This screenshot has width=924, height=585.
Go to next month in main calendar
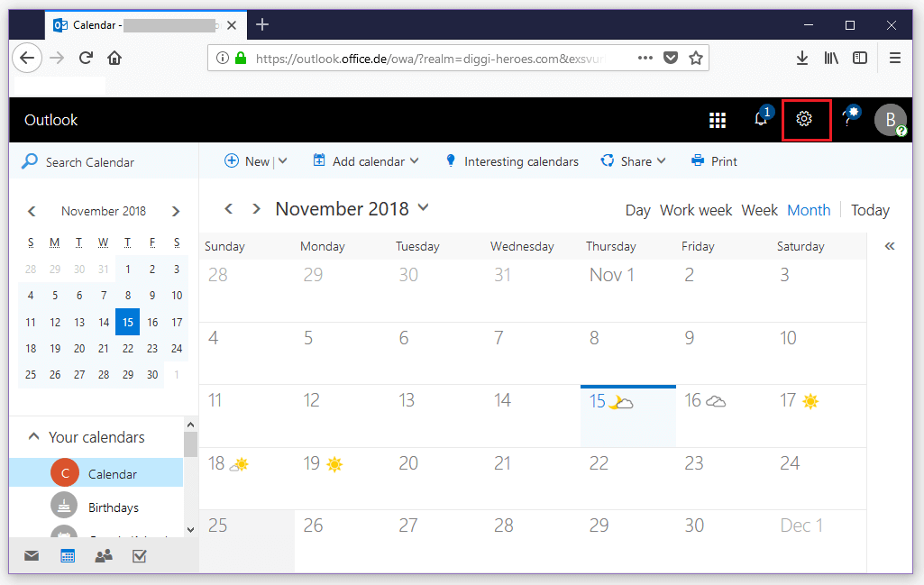256,208
